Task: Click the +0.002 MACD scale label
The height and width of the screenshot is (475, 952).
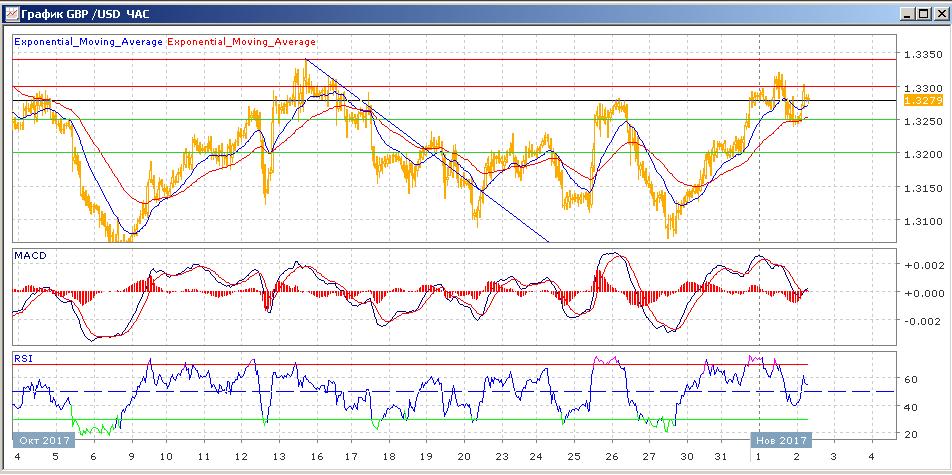Action: coord(919,265)
